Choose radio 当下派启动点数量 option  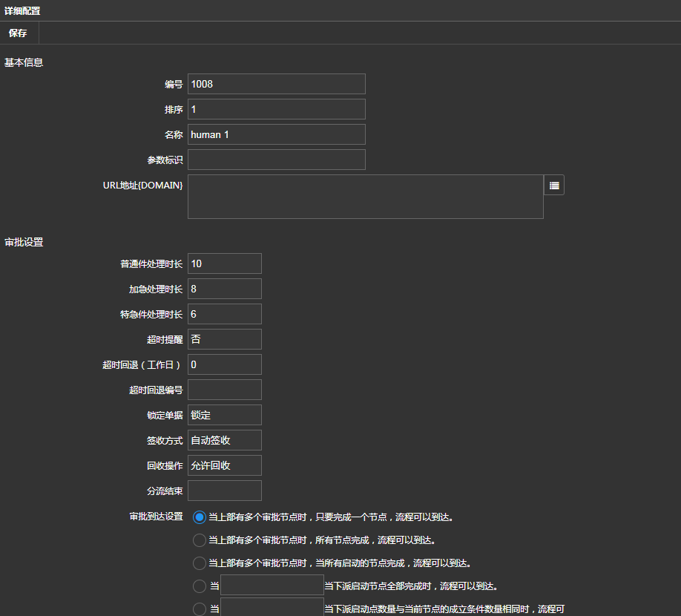pyautogui.click(x=200, y=609)
